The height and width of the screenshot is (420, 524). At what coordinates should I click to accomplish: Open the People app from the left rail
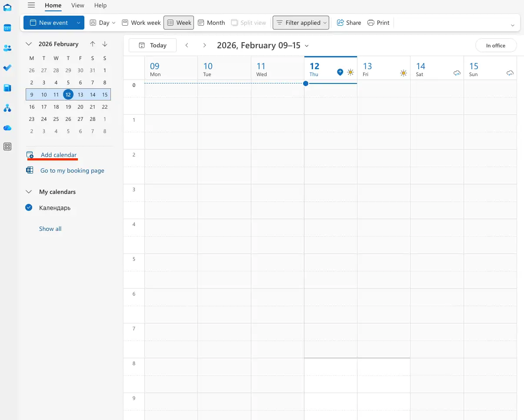point(7,48)
